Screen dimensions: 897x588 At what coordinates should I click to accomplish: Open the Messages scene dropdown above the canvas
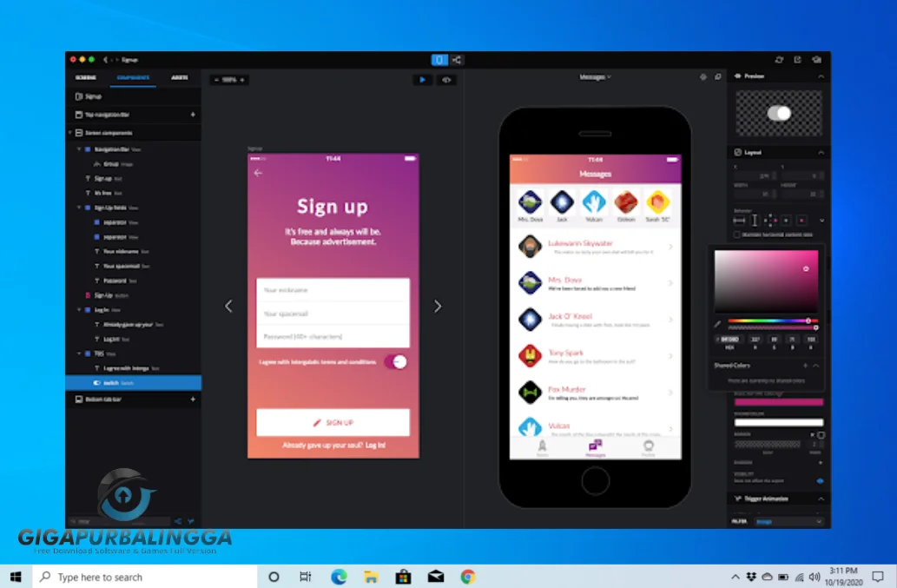click(595, 76)
